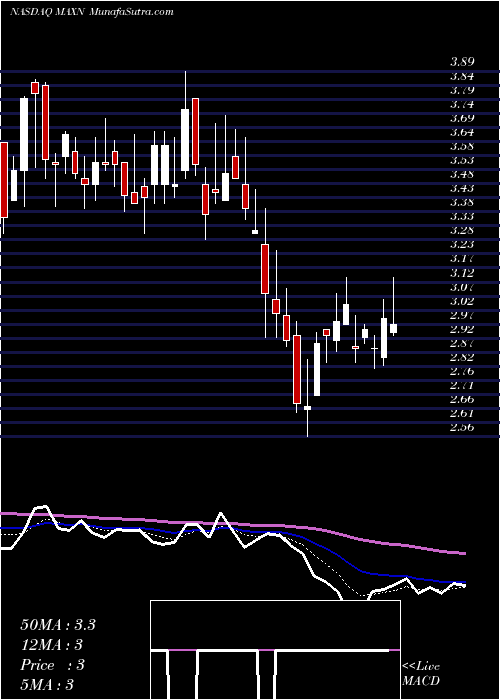Select the 3.17 price level label

[x=462, y=258]
